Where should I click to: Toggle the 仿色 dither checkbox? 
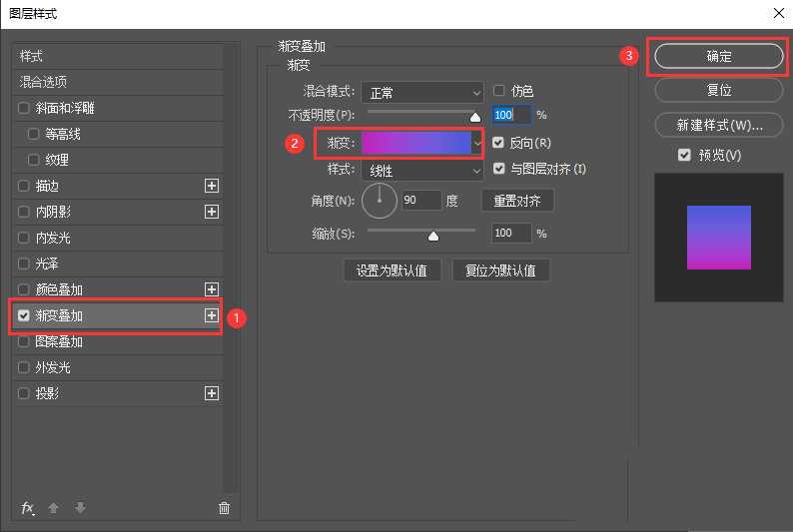498,91
